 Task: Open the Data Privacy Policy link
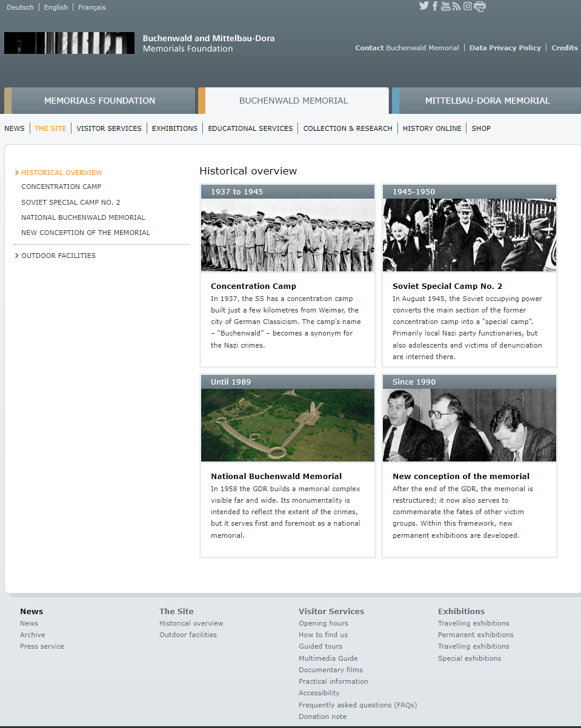point(505,48)
